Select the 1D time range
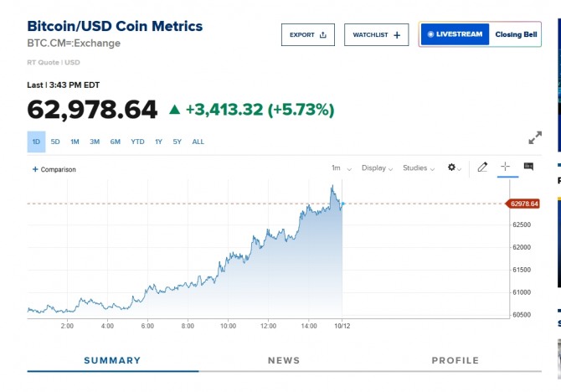The width and height of the screenshot is (561, 392). (36, 142)
